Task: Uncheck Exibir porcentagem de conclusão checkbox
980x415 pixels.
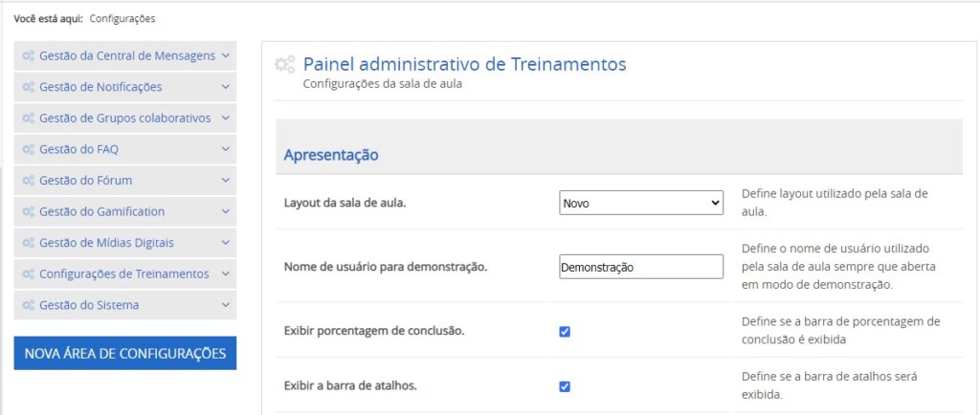Action: [x=565, y=332]
